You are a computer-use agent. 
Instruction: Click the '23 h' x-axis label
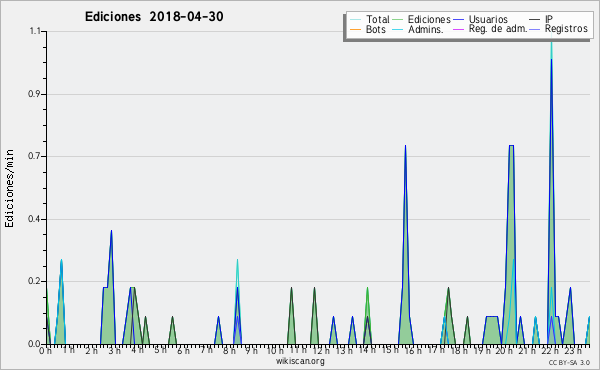pyautogui.click(x=573, y=350)
